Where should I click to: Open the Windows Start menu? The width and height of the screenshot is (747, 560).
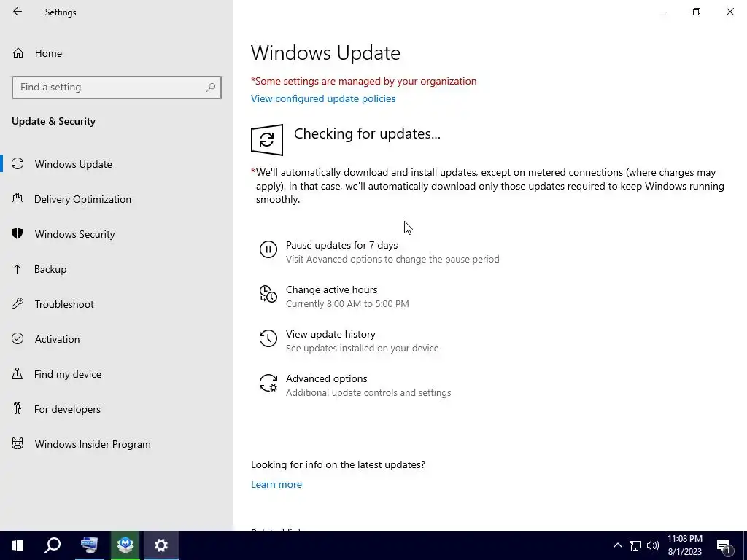18,545
